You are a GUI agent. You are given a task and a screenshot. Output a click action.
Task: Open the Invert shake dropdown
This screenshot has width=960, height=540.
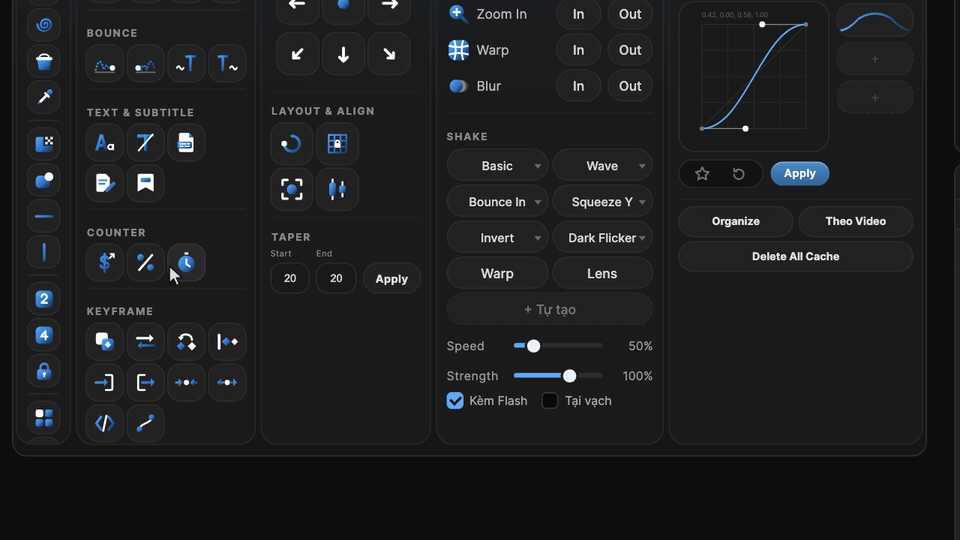tap(497, 238)
